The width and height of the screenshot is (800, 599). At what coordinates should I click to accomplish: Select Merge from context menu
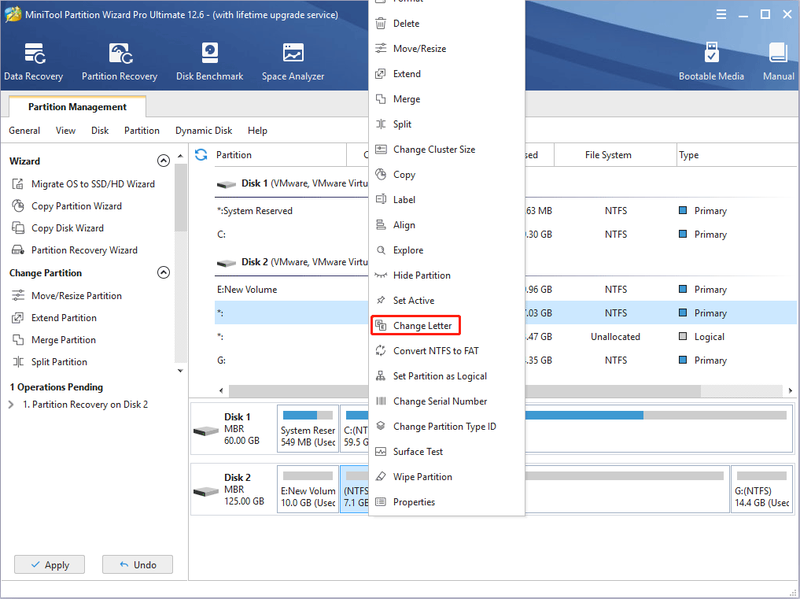pyautogui.click(x=446, y=99)
